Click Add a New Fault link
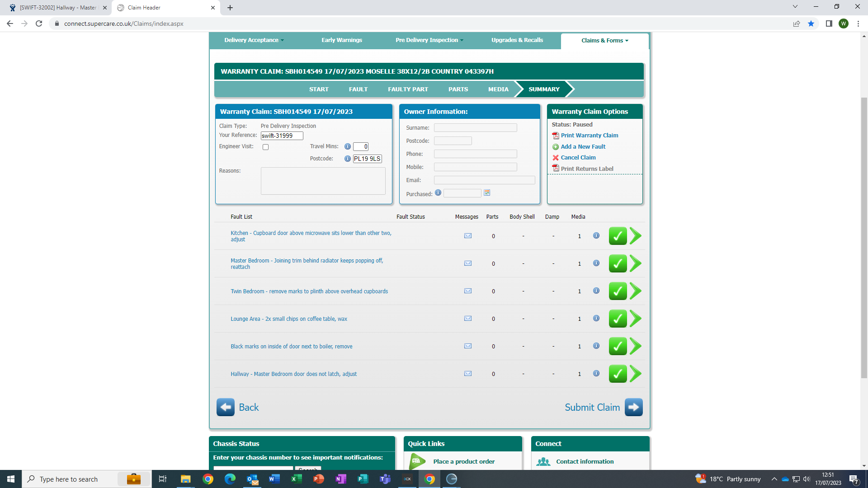This screenshot has height=488, width=868. pyautogui.click(x=583, y=147)
